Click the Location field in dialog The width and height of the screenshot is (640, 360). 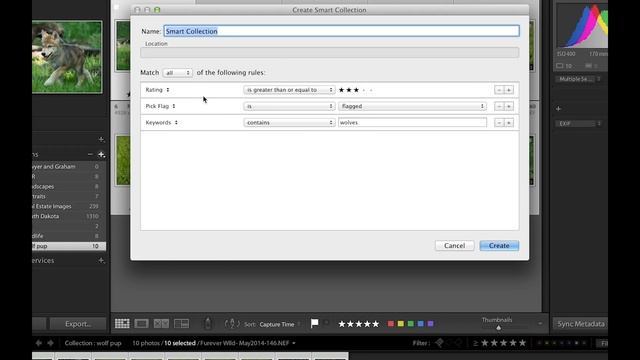[330, 52]
